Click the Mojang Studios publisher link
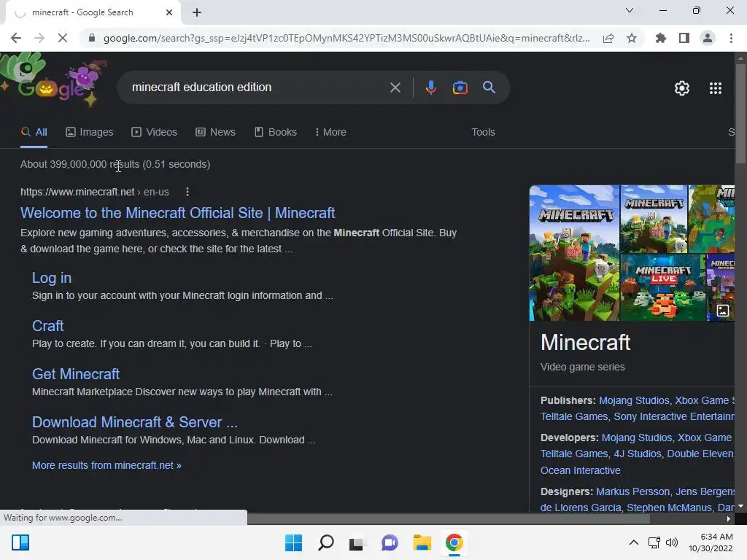 point(634,400)
